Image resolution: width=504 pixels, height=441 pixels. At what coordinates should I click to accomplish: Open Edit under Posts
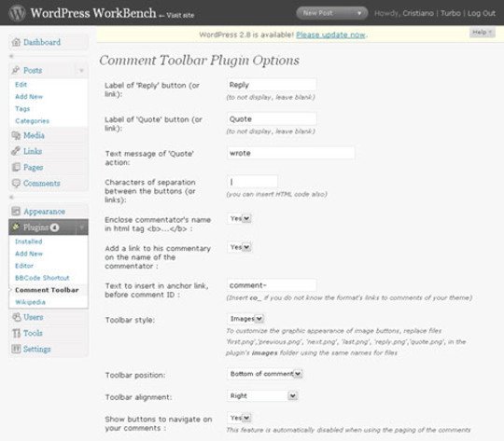pos(21,85)
